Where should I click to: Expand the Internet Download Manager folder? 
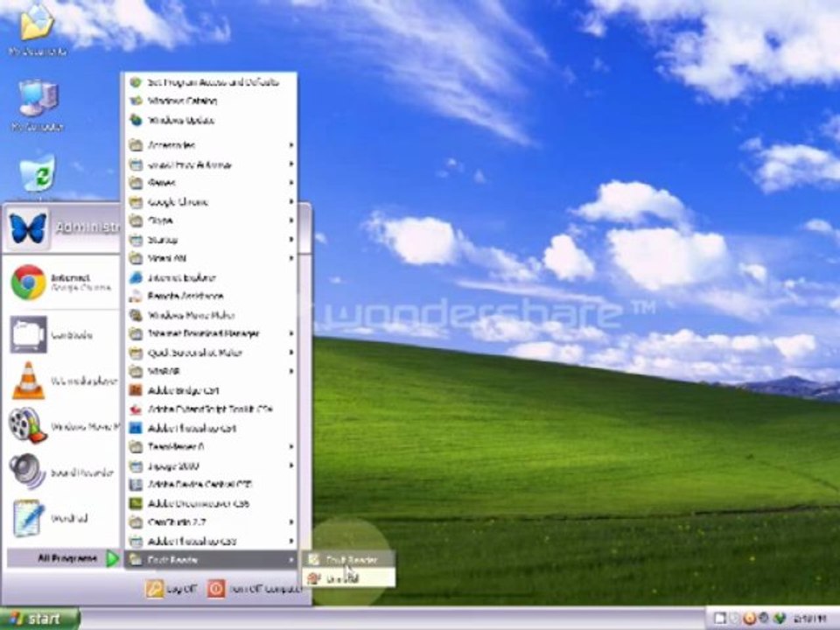pos(211,333)
